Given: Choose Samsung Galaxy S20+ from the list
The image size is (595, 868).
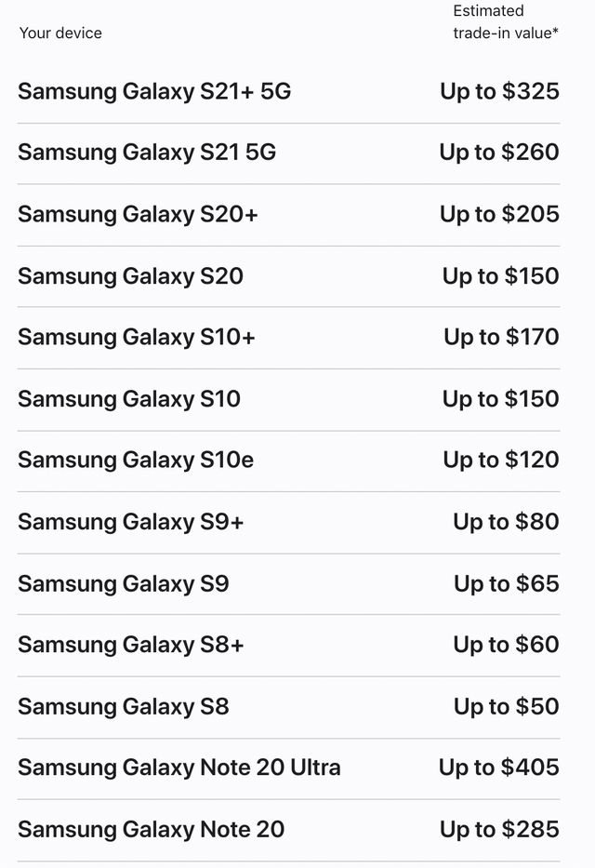Looking at the screenshot, I should [x=138, y=214].
